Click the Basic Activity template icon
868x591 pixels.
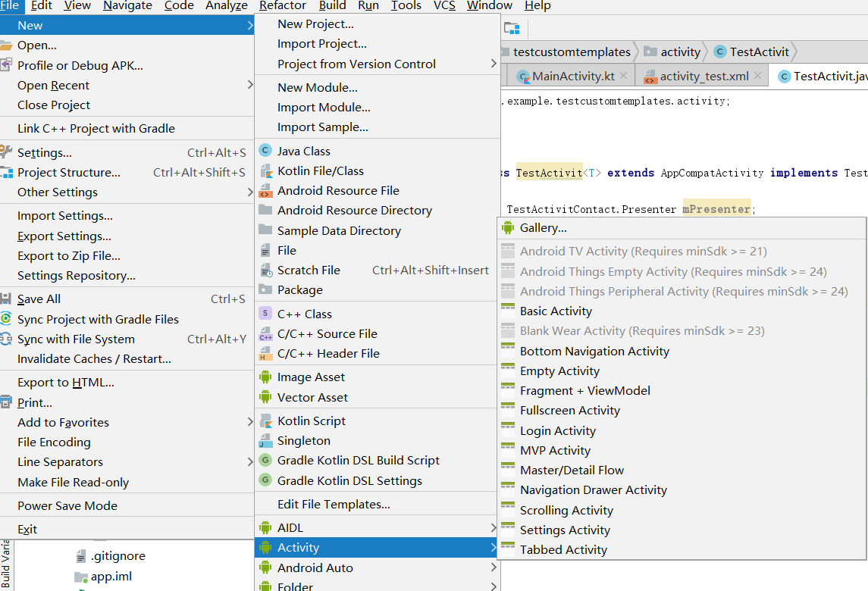coord(508,310)
